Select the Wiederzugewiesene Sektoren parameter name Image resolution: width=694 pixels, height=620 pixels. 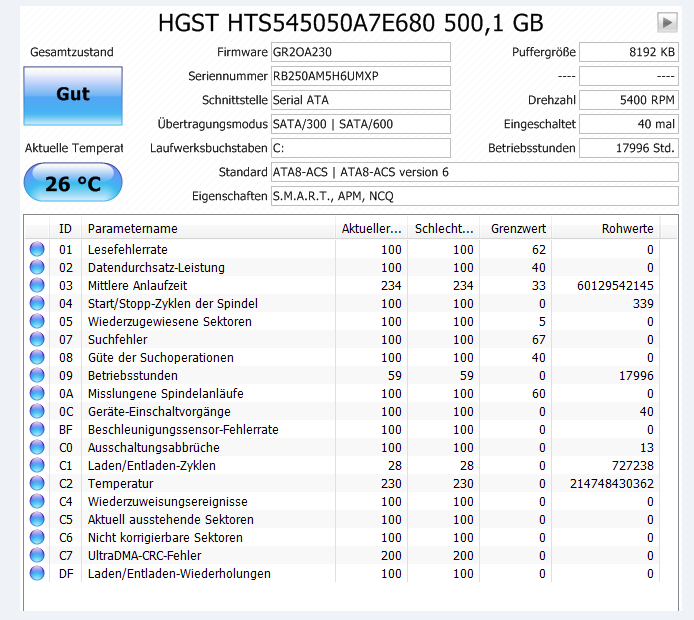point(170,321)
